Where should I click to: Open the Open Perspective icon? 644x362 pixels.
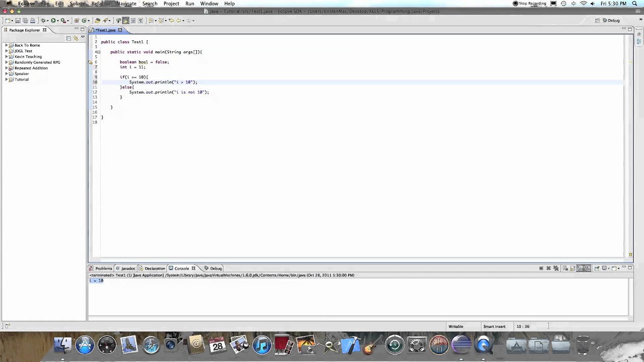click(x=598, y=21)
